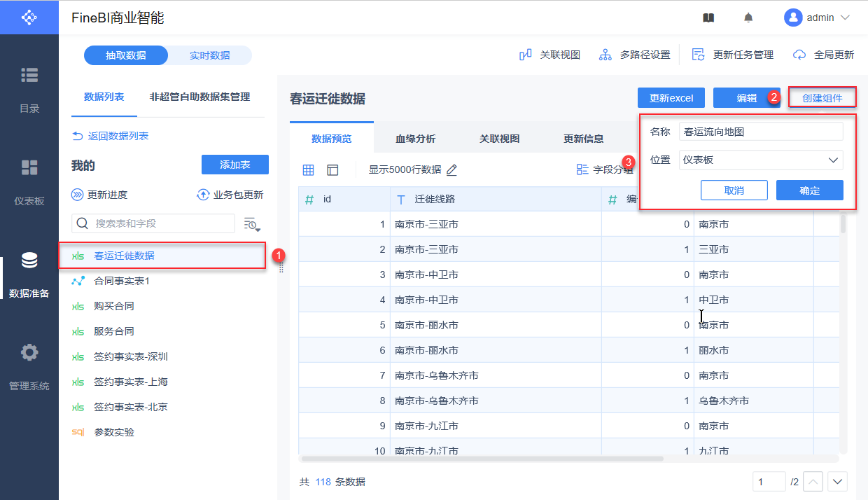Click the 取消 cancel button
This screenshot has height=500, width=868.
click(x=734, y=190)
